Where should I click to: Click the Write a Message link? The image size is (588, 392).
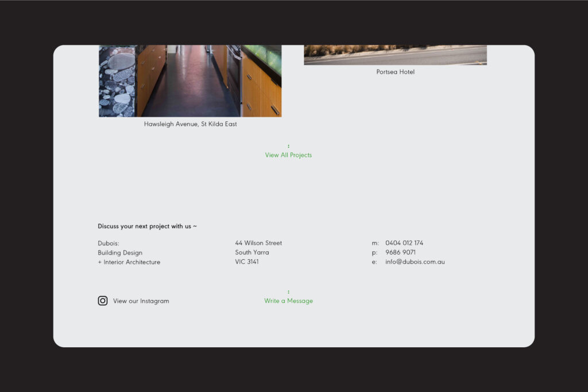coord(288,301)
